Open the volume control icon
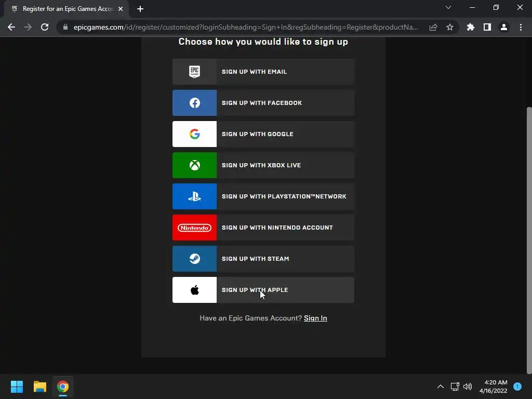 (x=468, y=387)
